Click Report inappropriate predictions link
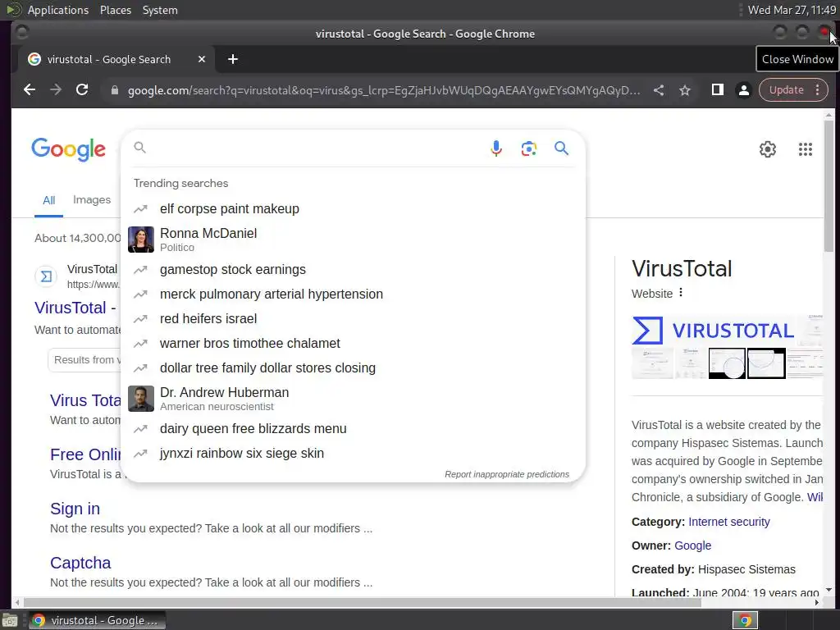840x630 pixels. click(507, 474)
